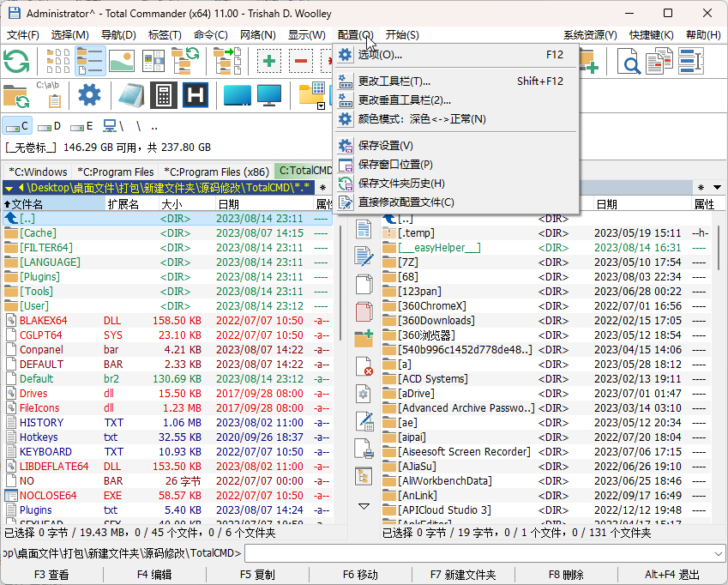Open right panel directory history arrow
This screenshot has width=728, height=585.
coord(718,188)
